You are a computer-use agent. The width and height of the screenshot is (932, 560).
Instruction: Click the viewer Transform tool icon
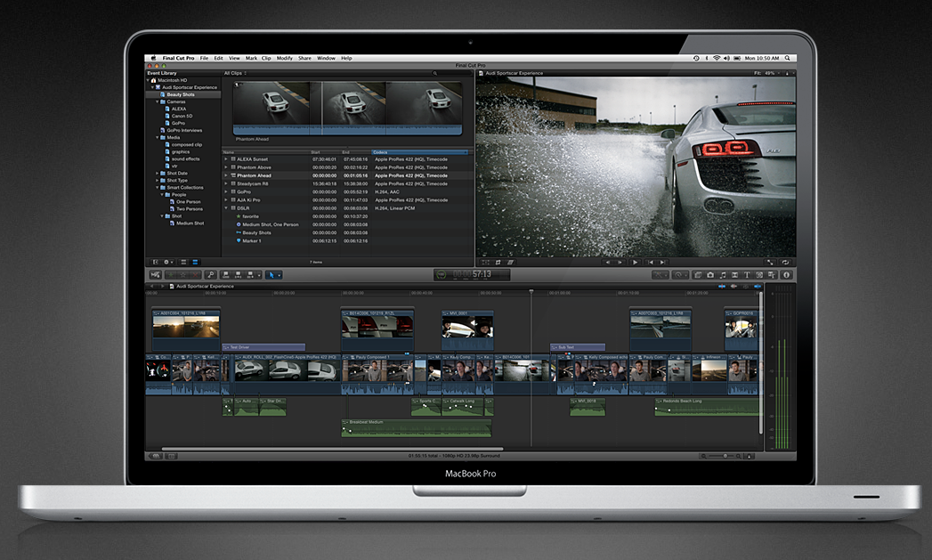click(x=485, y=262)
